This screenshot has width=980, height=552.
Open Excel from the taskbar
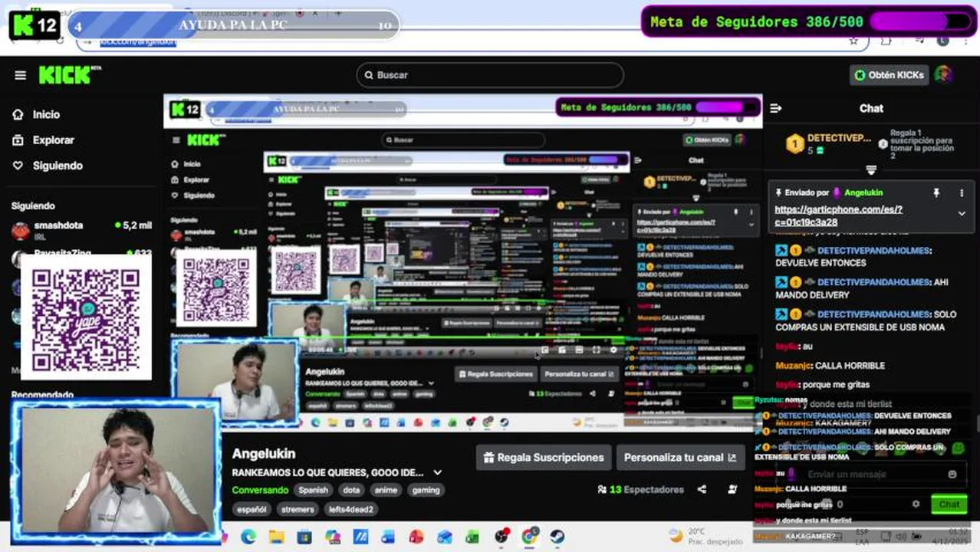(x=472, y=537)
